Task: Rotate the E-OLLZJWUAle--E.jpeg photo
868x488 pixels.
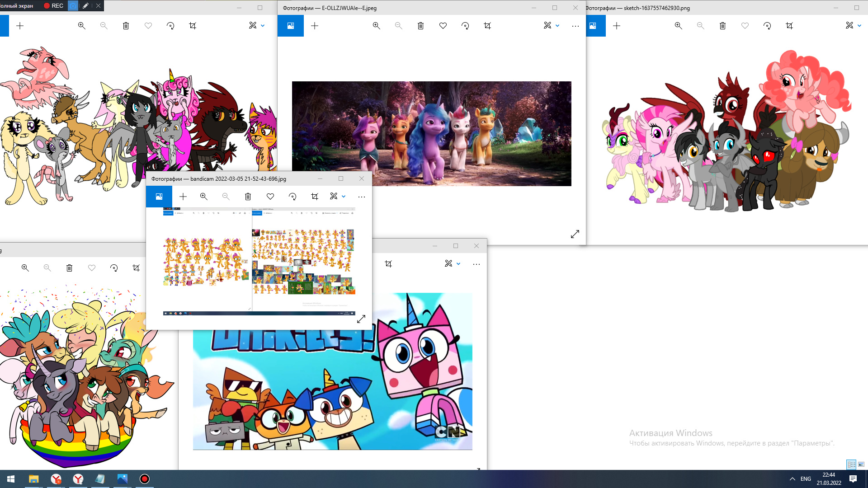Action: [x=465, y=26]
